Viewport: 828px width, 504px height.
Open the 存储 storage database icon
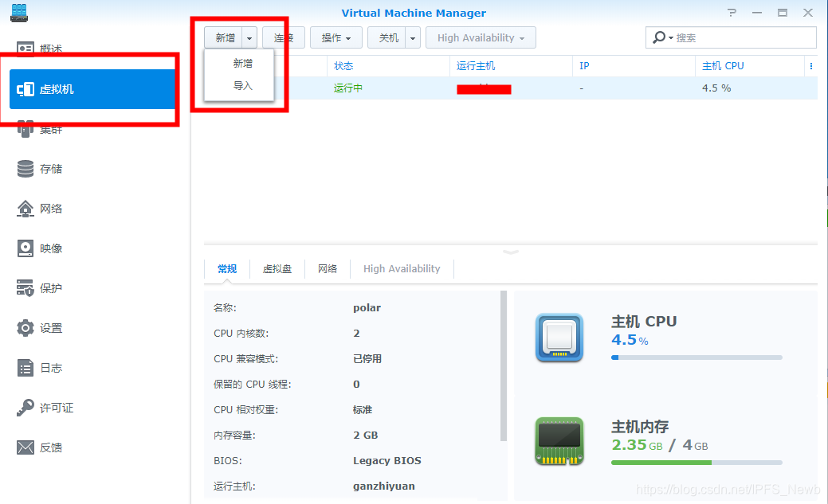(x=26, y=169)
